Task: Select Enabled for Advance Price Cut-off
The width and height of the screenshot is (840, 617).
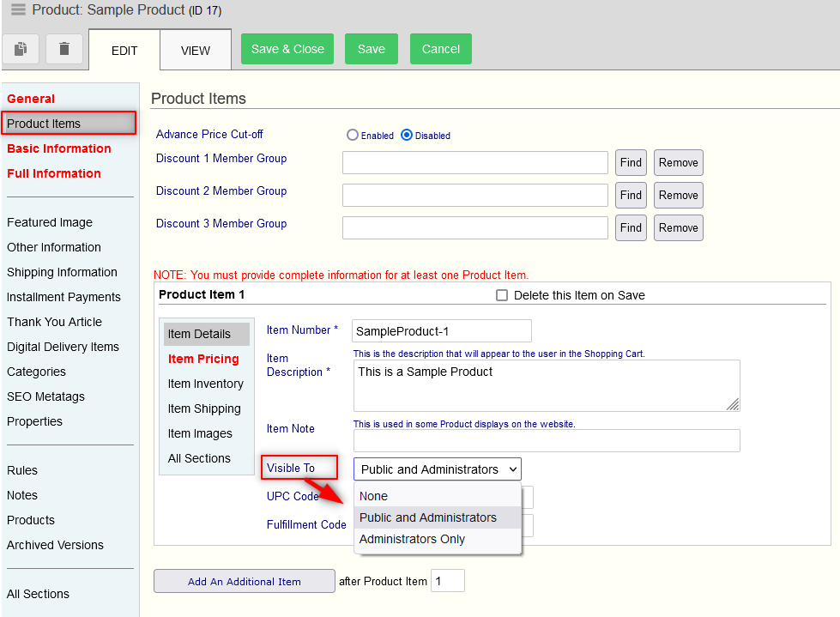Action: tap(352, 135)
